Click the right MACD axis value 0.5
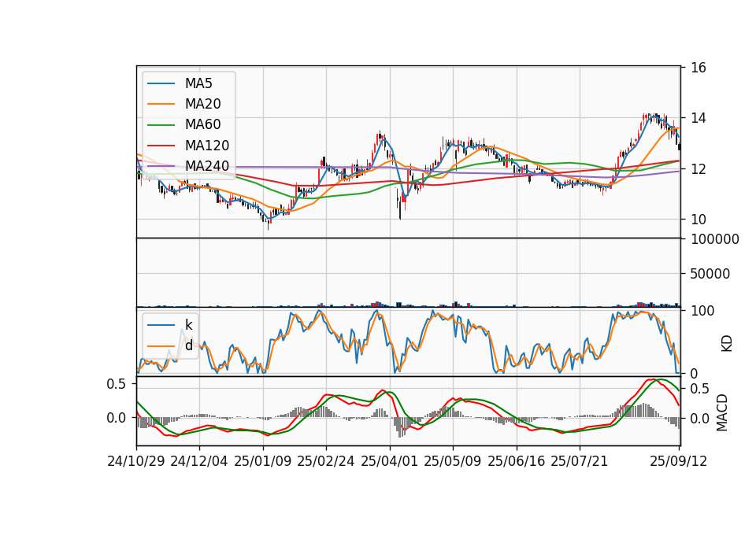 700,390
